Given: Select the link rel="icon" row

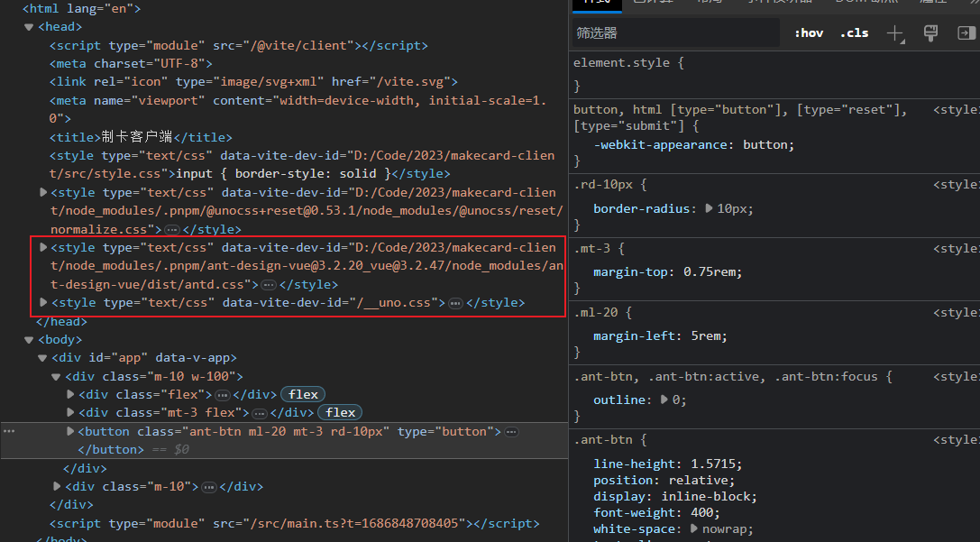Looking at the screenshot, I should 253,82.
